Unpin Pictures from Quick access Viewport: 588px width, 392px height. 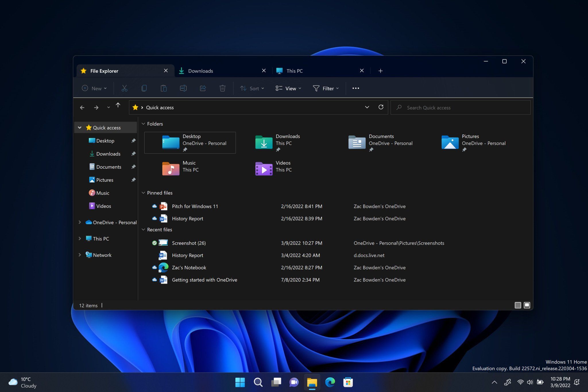[134, 180]
